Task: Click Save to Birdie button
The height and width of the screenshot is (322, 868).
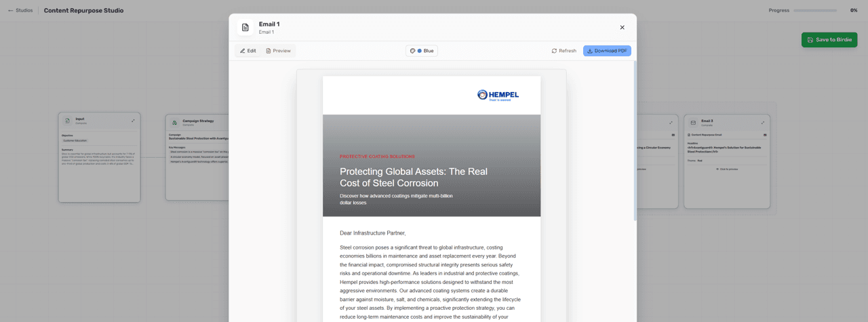Action: (x=829, y=40)
